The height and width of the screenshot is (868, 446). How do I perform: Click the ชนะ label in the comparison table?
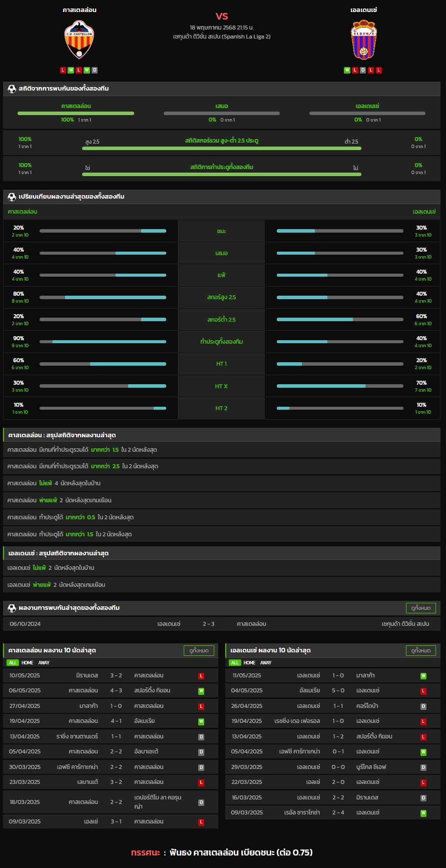(x=221, y=231)
